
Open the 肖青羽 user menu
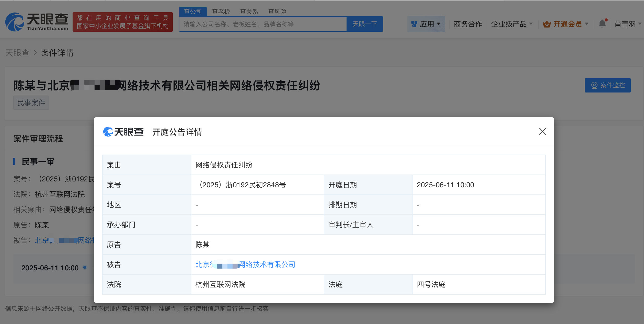click(x=628, y=24)
